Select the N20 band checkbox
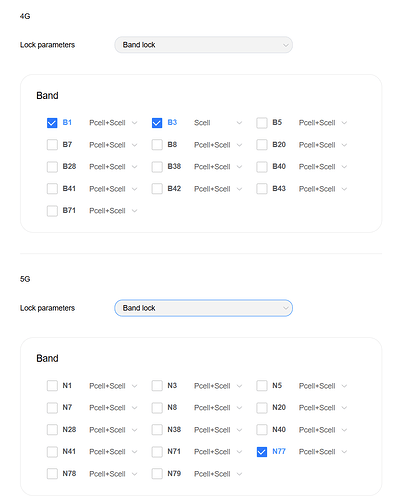395x500 pixels. tap(262, 408)
